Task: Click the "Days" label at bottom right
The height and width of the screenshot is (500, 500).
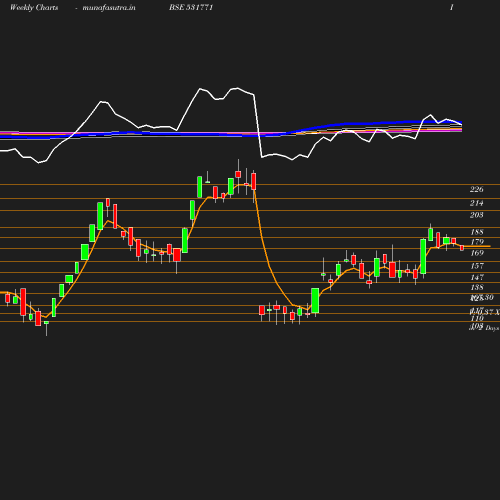Action: 492,328
